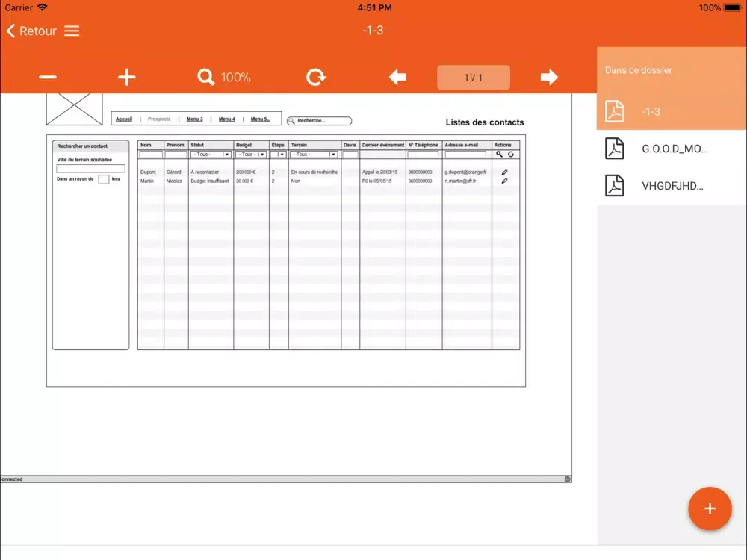
Task: Click the edit pencil for Martin row
Action: (x=504, y=181)
